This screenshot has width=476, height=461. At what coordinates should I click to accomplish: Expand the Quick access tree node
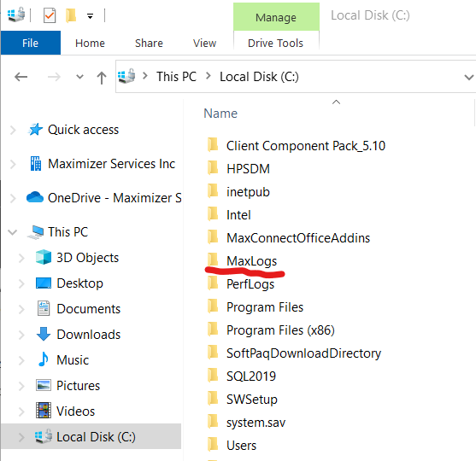[x=13, y=130]
